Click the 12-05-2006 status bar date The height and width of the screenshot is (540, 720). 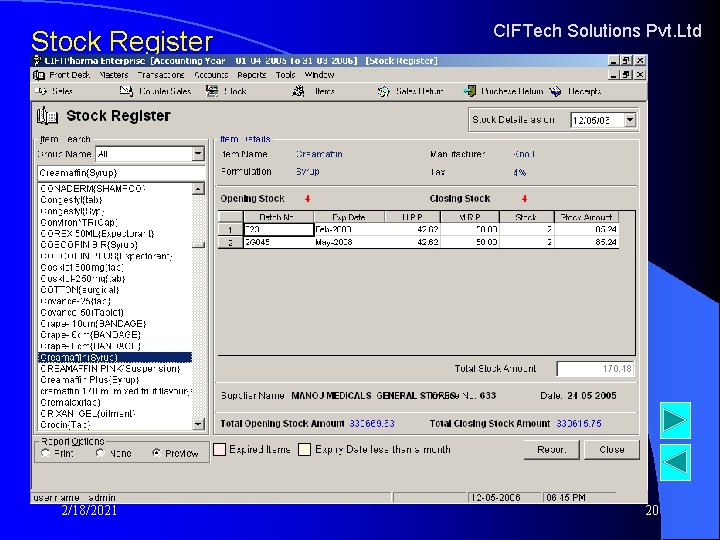coord(496,498)
